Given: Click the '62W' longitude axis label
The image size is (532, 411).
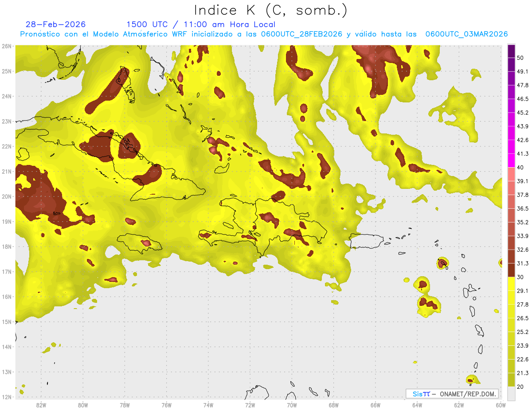Looking at the screenshot, I should point(459,405).
